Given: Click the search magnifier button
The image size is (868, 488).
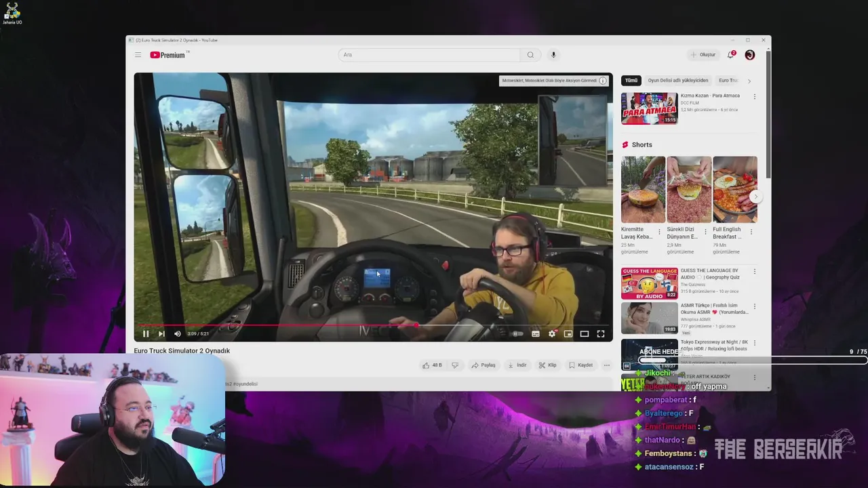Looking at the screenshot, I should point(530,55).
